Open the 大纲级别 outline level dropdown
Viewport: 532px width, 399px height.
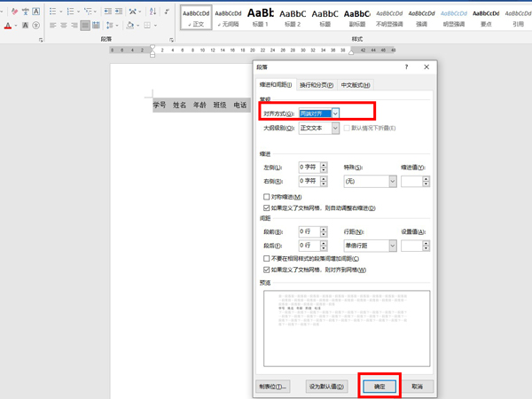point(335,129)
